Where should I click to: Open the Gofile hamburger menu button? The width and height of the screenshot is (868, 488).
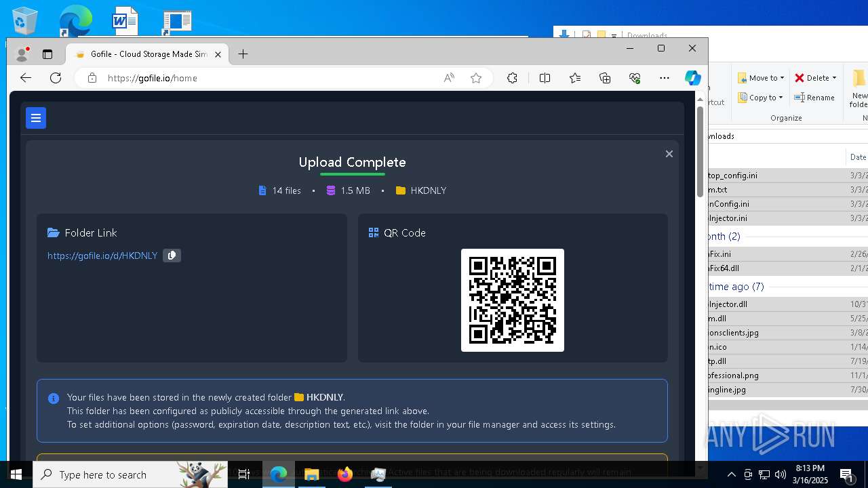point(36,118)
